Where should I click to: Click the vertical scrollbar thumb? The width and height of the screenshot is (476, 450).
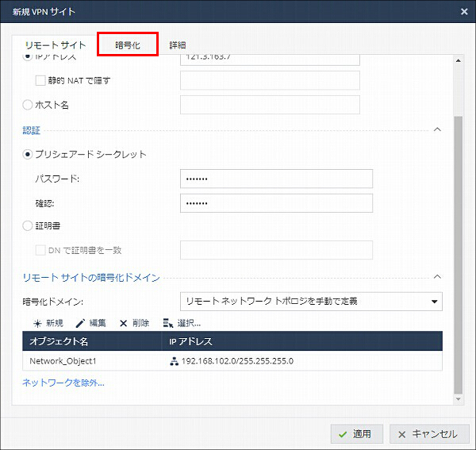click(x=459, y=255)
